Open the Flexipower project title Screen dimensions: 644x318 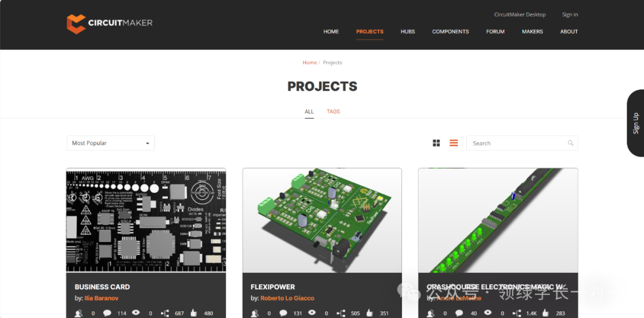(x=273, y=287)
